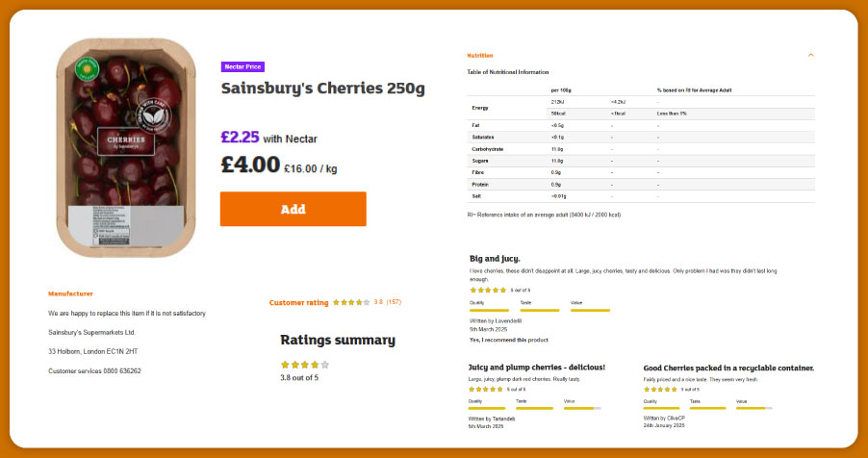Click the purple Nectar Price badge
Image resolution: width=868 pixels, height=458 pixels.
[x=243, y=67]
